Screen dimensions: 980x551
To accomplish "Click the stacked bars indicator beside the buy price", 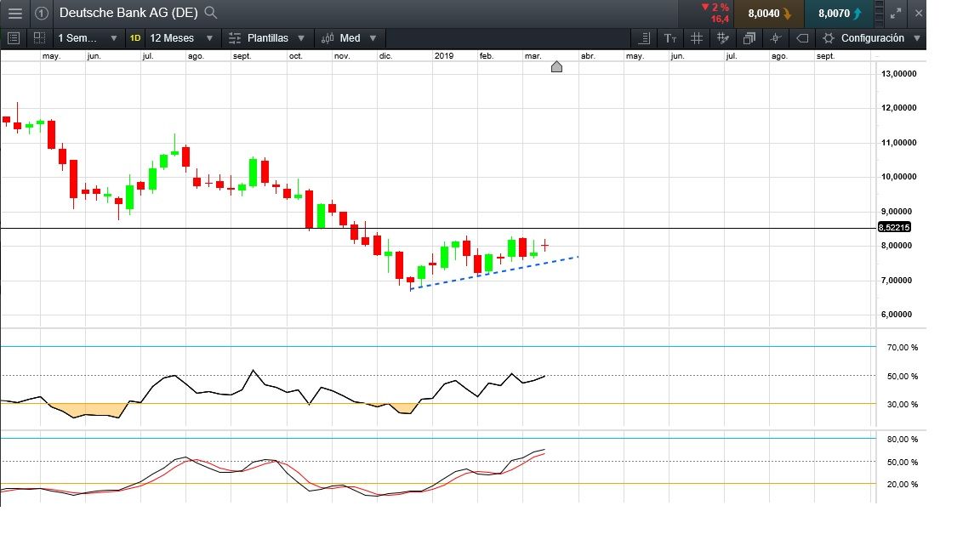I will [x=880, y=13].
